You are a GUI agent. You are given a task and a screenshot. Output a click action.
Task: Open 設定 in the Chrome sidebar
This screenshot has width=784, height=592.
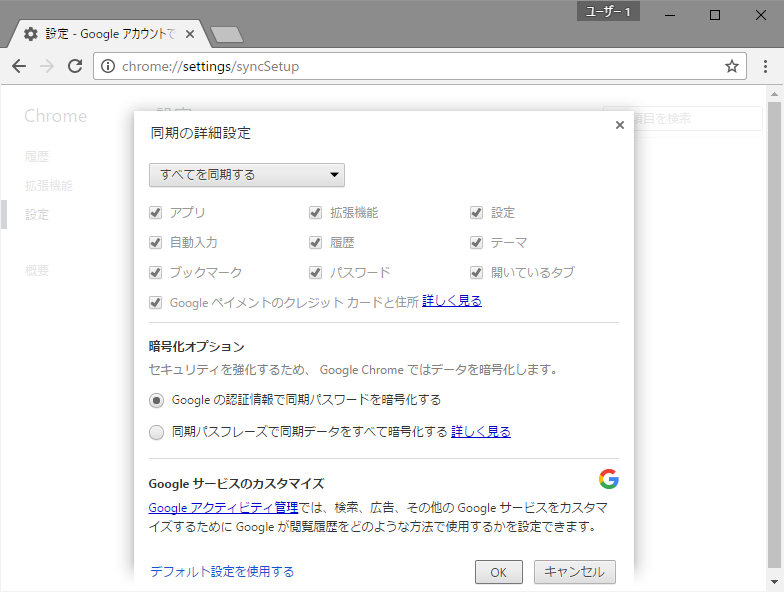coord(37,214)
